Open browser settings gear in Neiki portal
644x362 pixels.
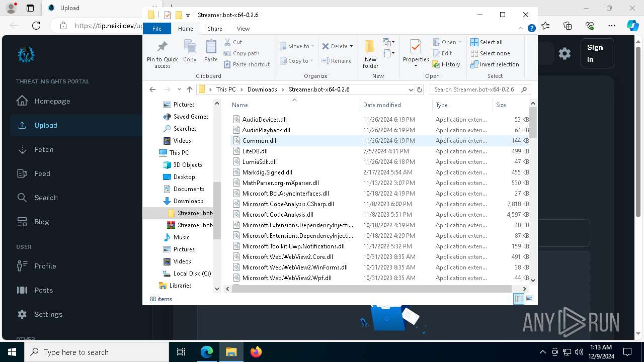click(x=565, y=53)
